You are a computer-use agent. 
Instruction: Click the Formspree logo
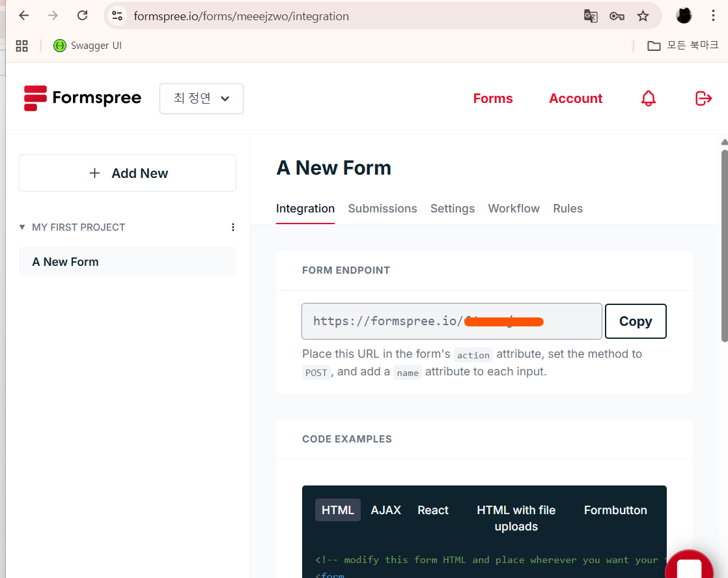pyautogui.click(x=83, y=98)
